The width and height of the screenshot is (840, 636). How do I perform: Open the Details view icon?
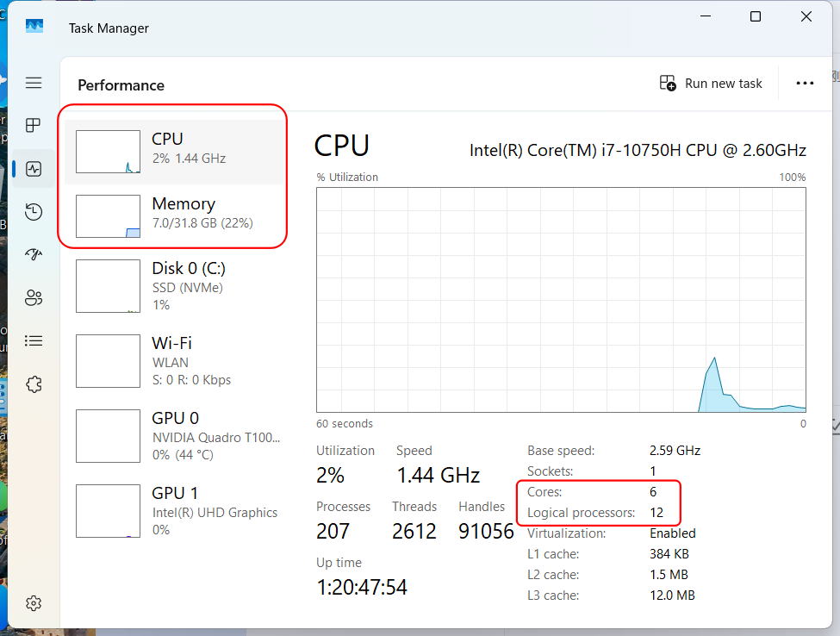(x=34, y=340)
